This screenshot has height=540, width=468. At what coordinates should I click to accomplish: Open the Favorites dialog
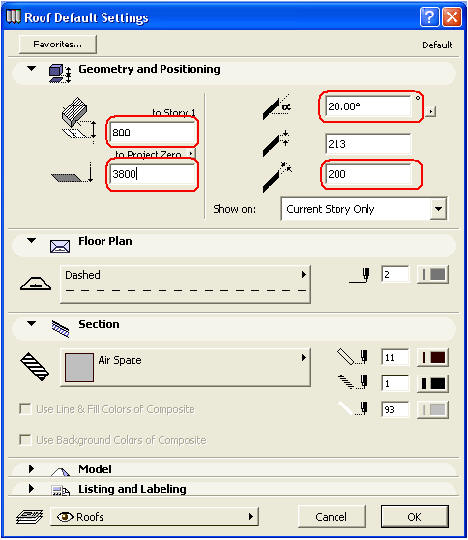click(58, 44)
